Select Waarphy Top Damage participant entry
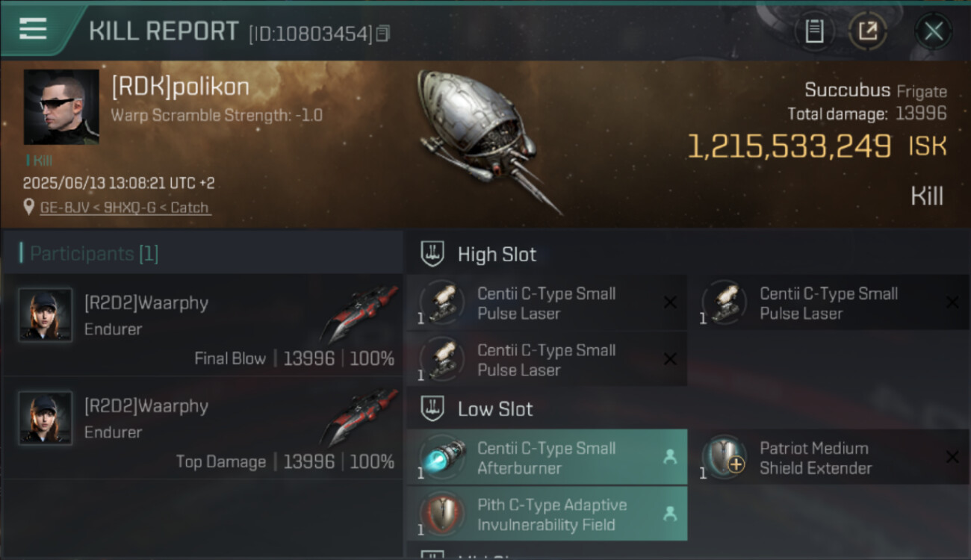The image size is (971, 560). [x=203, y=428]
